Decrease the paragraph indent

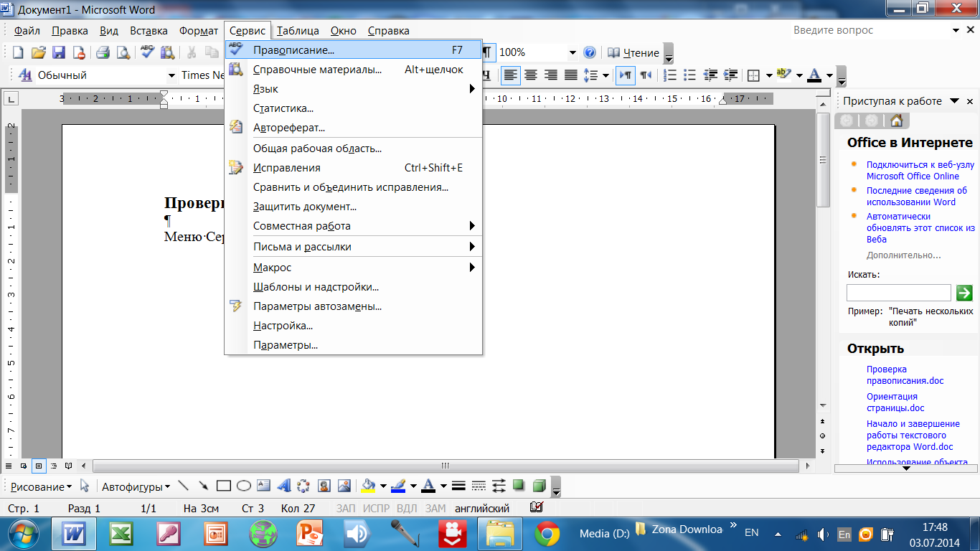coord(711,75)
